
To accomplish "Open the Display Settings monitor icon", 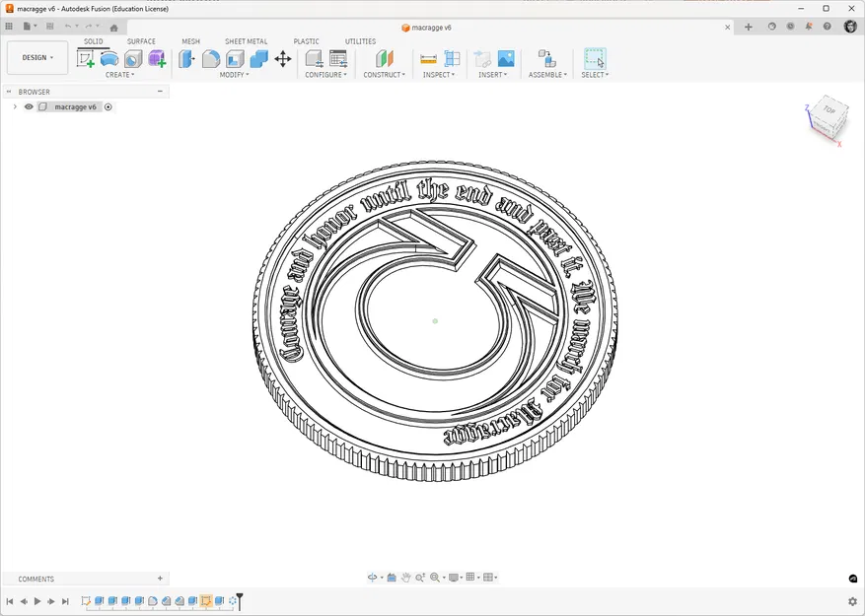I will pyautogui.click(x=454, y=578).
